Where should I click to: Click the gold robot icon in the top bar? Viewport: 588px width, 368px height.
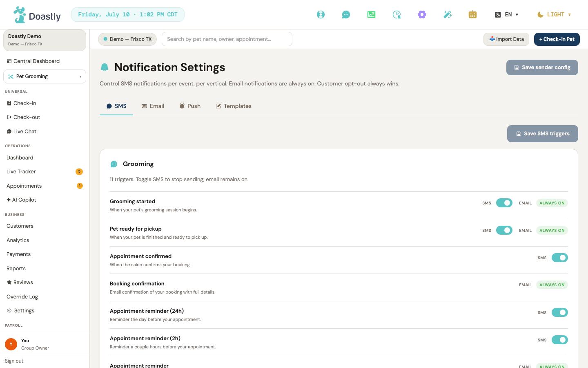[472, 15]
